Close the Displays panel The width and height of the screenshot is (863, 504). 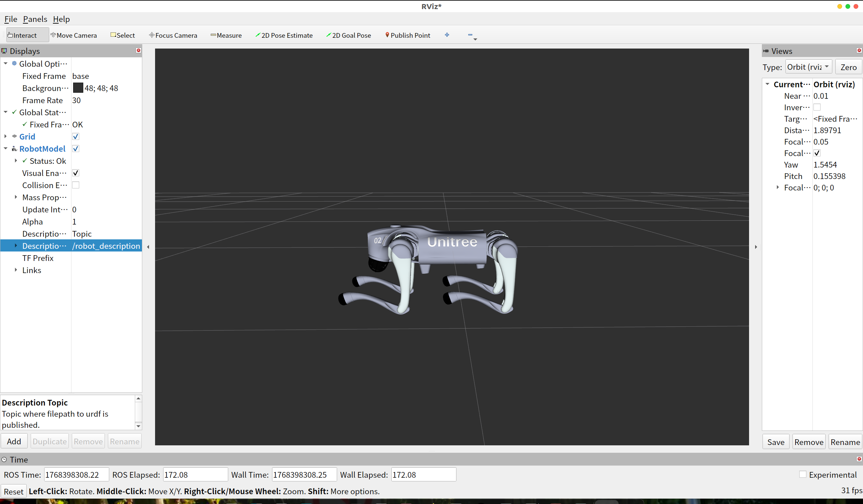coord(138,50)
